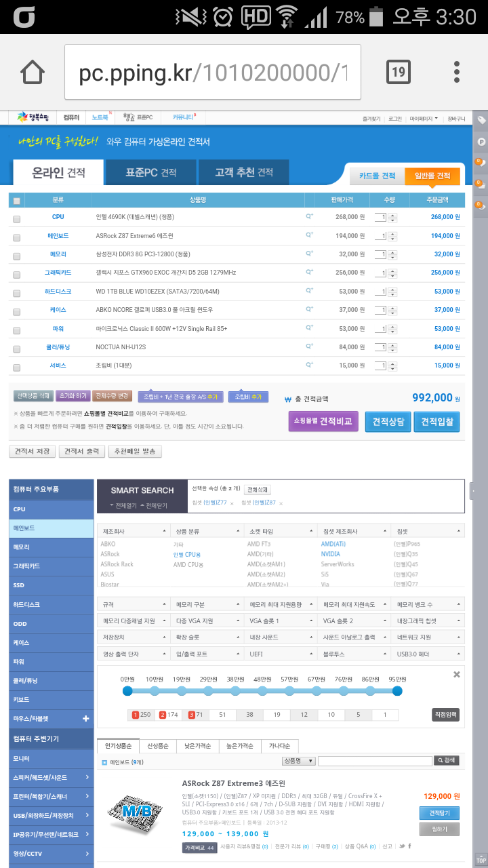Expand the 칩셋 제조회사 filter header

pos(354,531)
